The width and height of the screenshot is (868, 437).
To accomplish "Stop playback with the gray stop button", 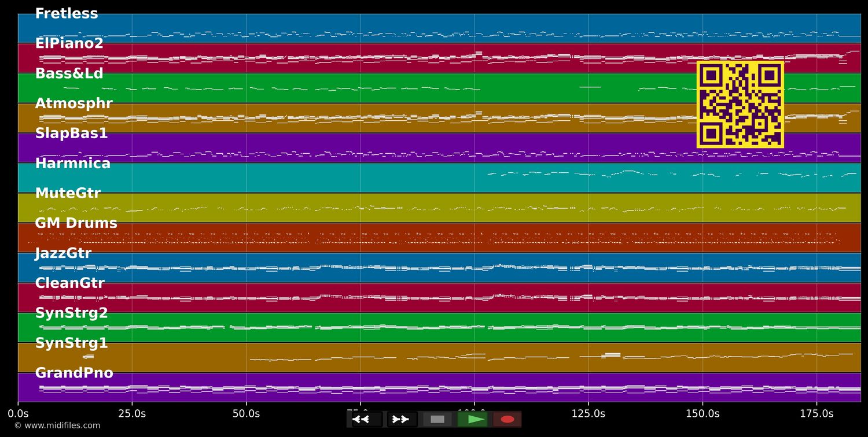I will point(437,419).
